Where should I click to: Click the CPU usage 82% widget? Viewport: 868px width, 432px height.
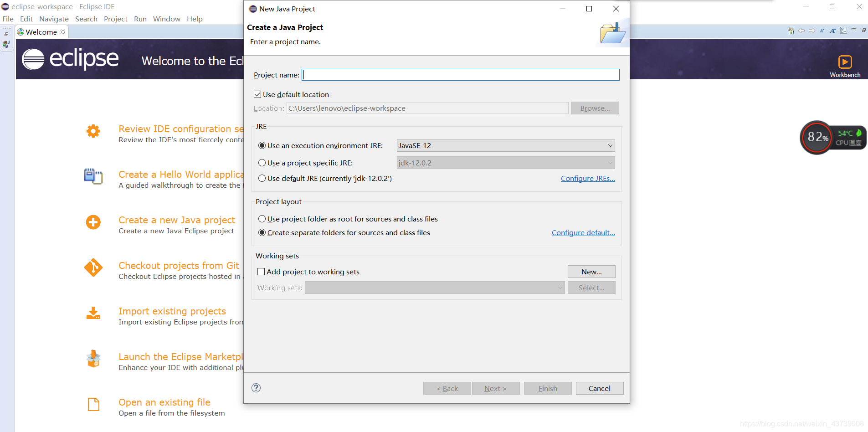tap(817, 137)
